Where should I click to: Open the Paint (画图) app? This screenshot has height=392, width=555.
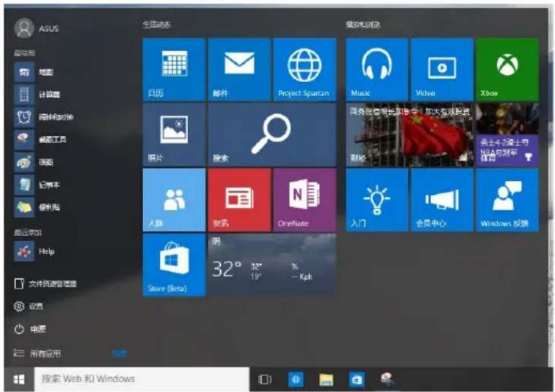34,162
